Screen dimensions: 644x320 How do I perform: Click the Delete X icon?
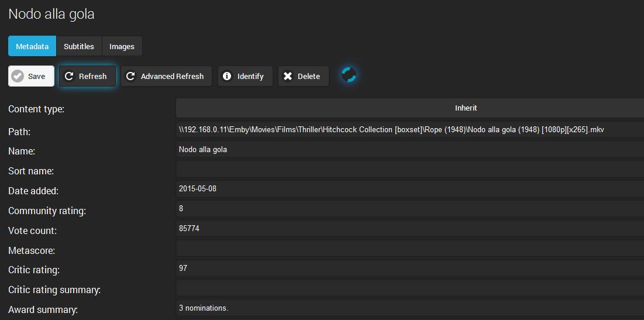coord(288,76)
